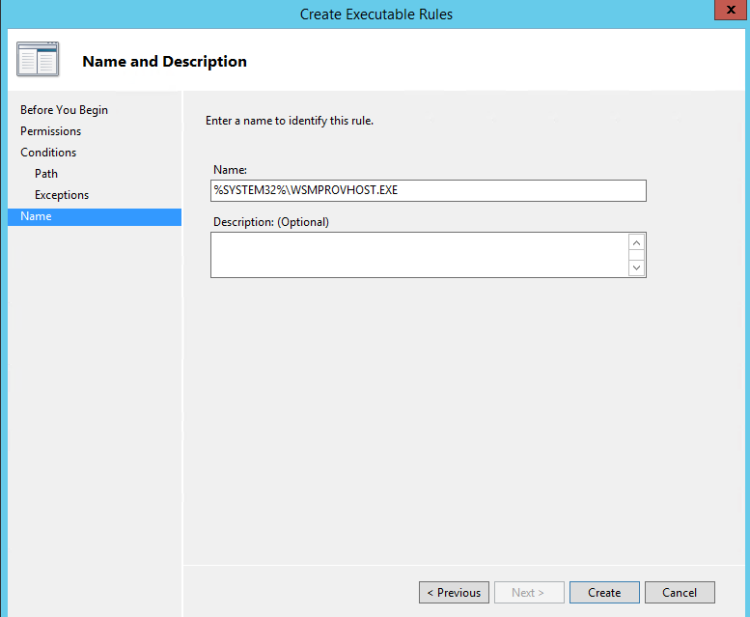This screenshot has height=617, width=750.
Task: Click the Create Executable Rules title bar
Action: tap(375, 14)
